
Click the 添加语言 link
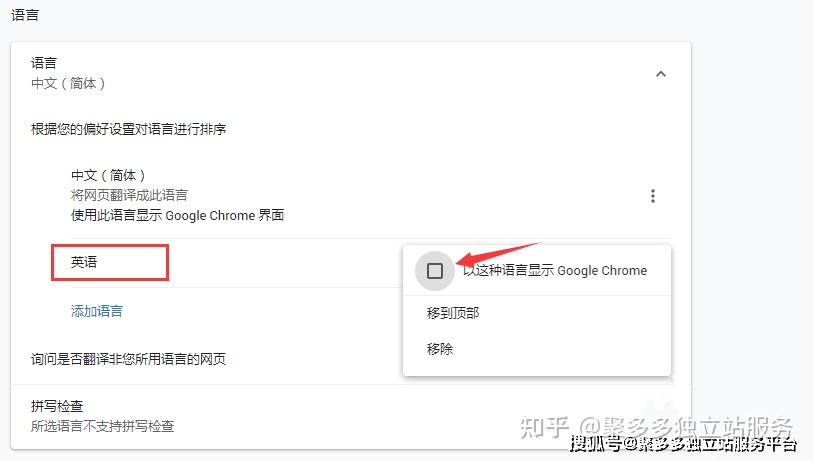(97, 311)
